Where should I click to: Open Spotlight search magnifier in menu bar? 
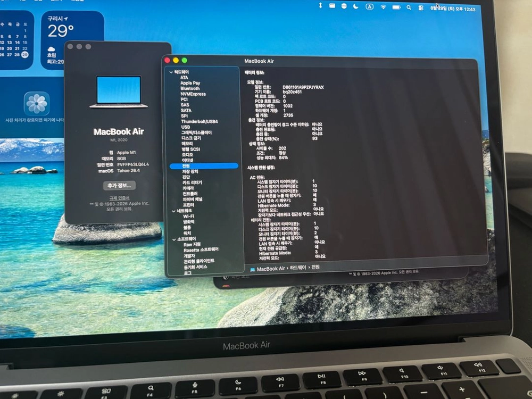pos(409,7)
